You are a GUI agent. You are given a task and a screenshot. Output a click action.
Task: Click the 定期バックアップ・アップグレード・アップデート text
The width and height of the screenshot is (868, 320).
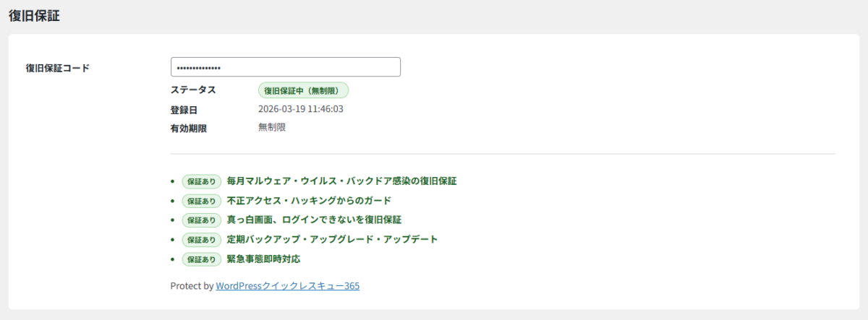(332, 239)
